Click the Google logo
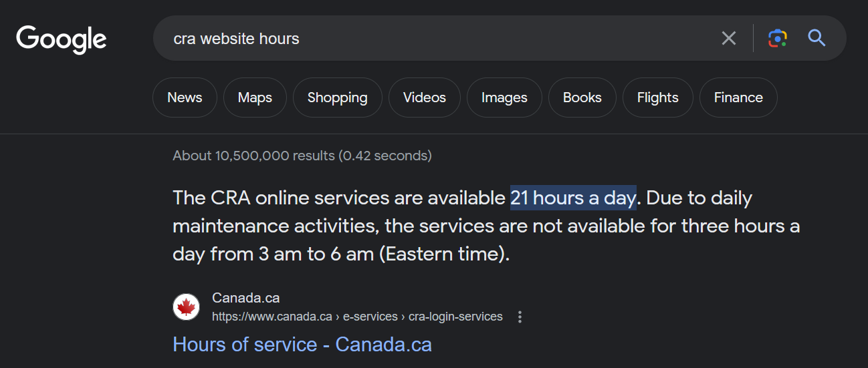Image resolution: width=868 pixels, height=368 pixels. [x=62, y=39]
